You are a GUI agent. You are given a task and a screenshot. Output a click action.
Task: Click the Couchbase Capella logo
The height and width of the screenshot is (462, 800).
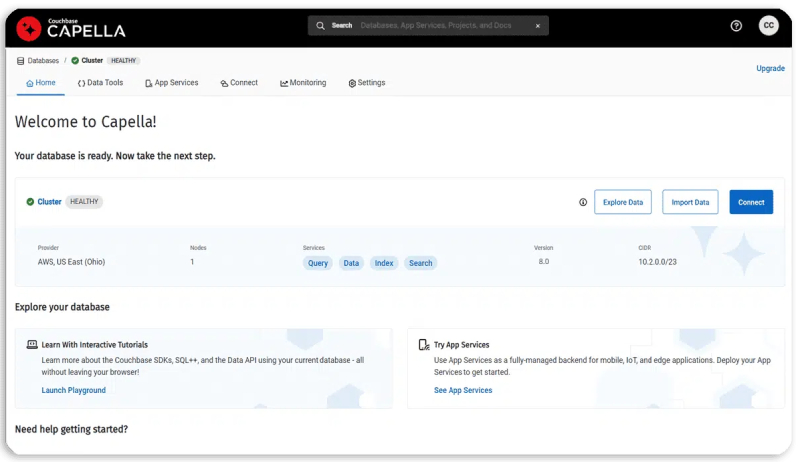coord(70,27)
